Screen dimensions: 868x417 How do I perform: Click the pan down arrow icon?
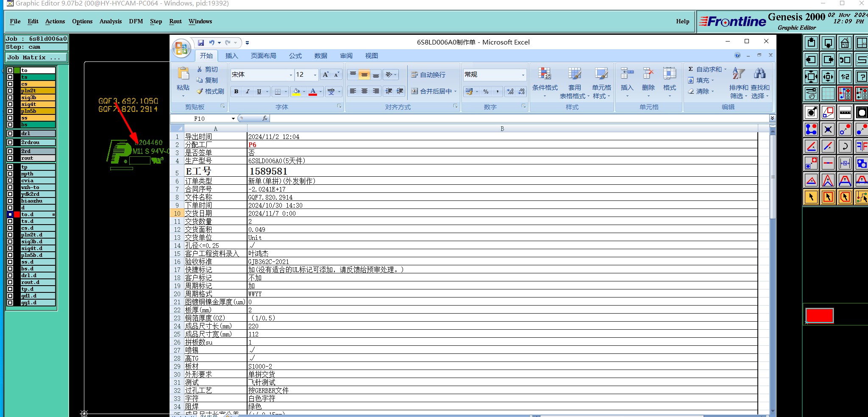pyautogui.click(x=828, y=43)
